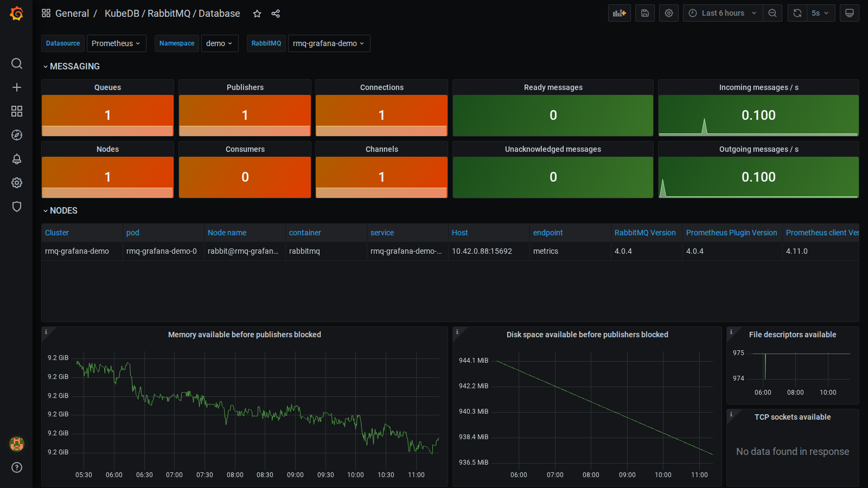The height and width of the screenshot is (488, 868).
Task: Open the 5s refresh interval dropdown
Action: pyautogui.click(x=820, y=13)
